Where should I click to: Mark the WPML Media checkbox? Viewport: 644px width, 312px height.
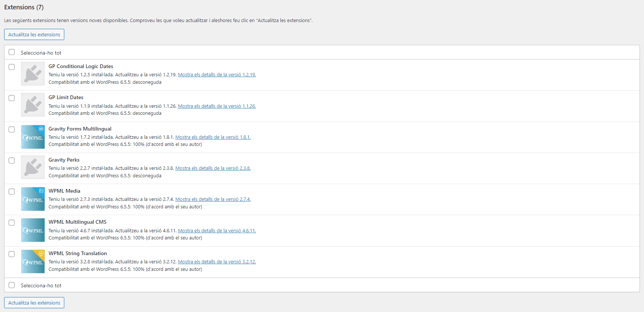click(12, 192)
